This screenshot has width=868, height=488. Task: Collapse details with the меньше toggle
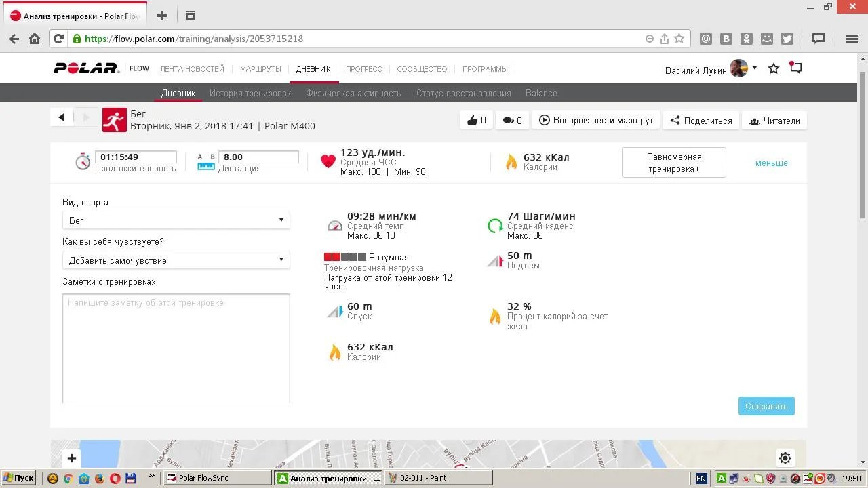(x=771, y=163)
